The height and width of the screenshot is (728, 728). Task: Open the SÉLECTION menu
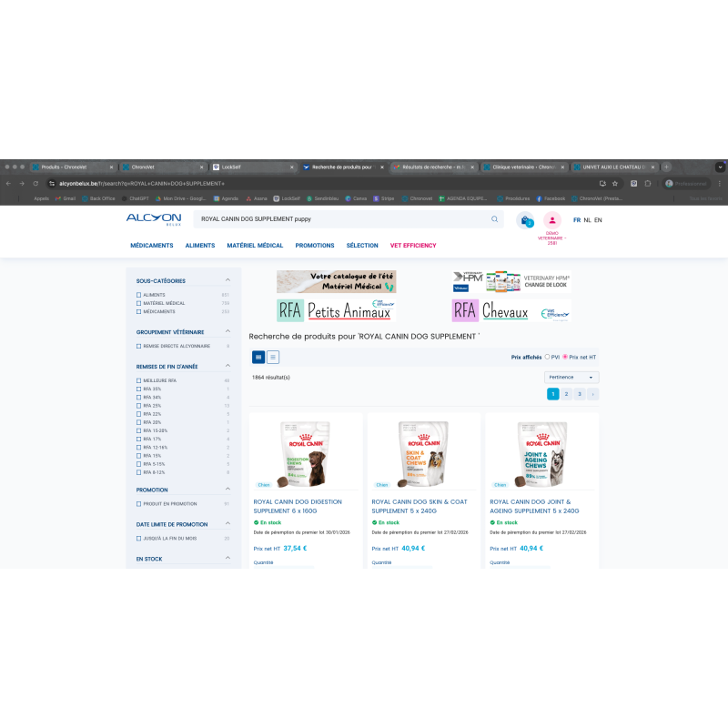click(x=362, y=245)
